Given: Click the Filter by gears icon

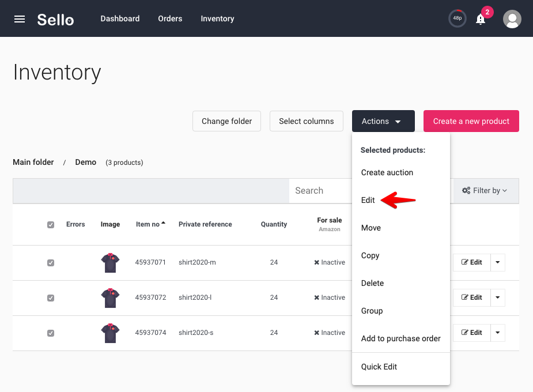Looking at the screenshot, I should [466, 190].
